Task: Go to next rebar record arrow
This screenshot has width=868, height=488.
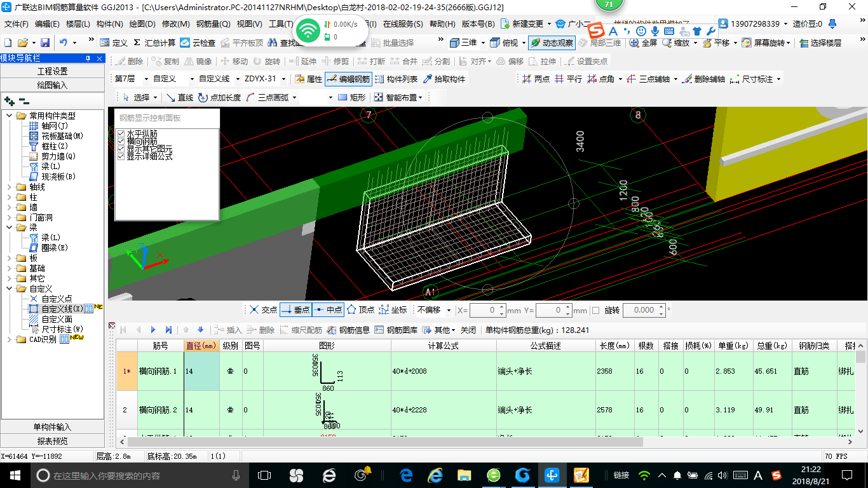Action: (153, 330)
